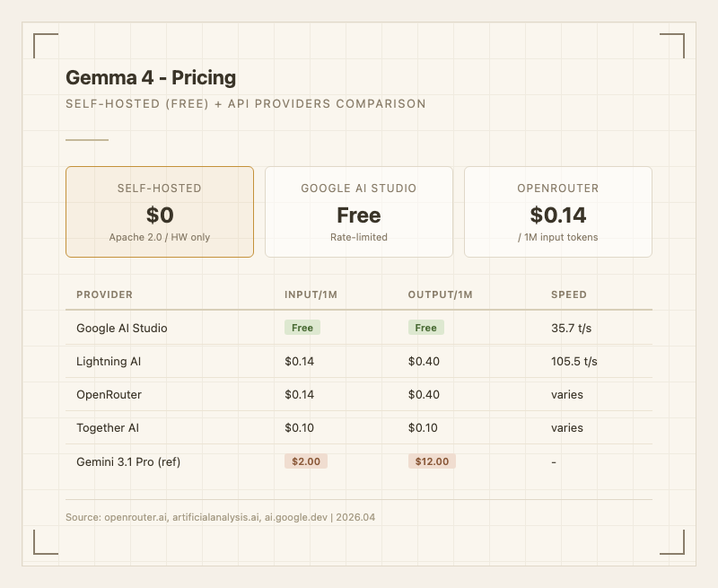Open the Google AI Studio Free card
The width and height of the screenshot is (718, 588).
[x=359, y=212]
